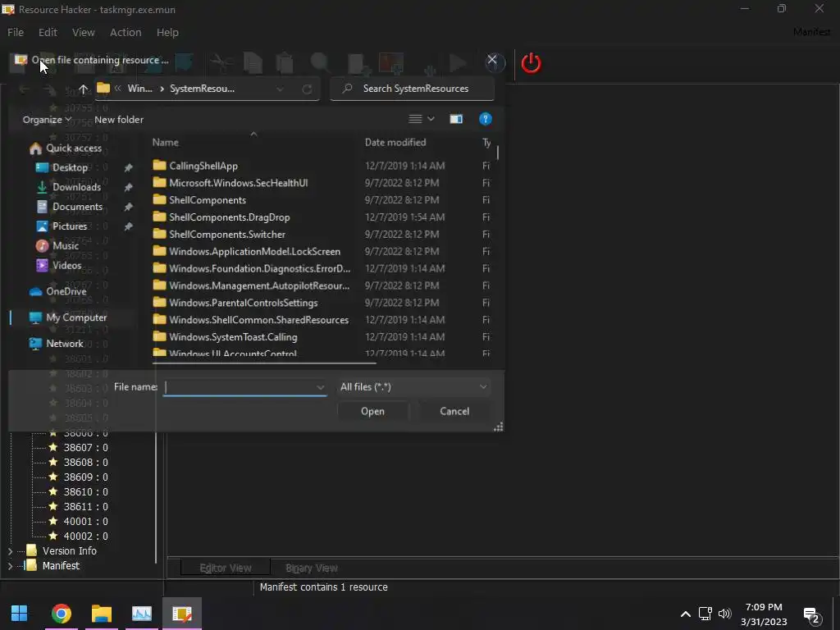
Task: Switch to Editor View tab
Action: pyautogui.click(x=226, y=568)
